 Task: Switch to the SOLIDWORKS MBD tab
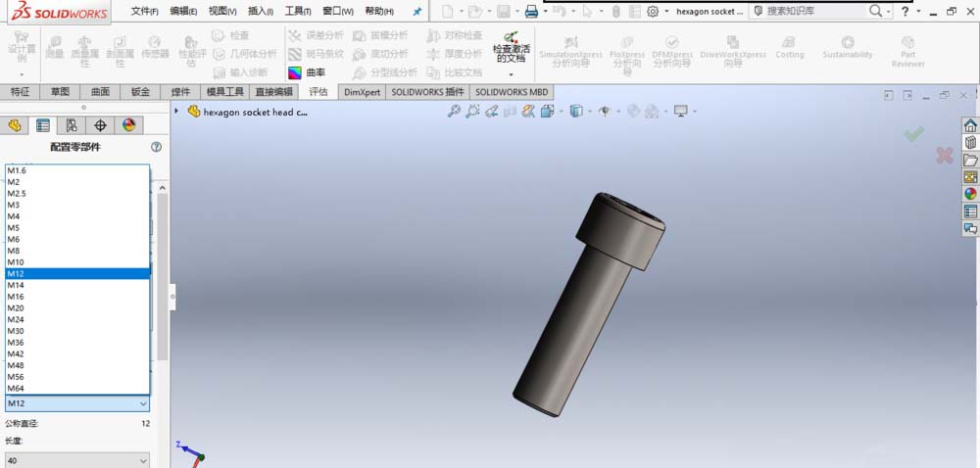pos(512,92)
